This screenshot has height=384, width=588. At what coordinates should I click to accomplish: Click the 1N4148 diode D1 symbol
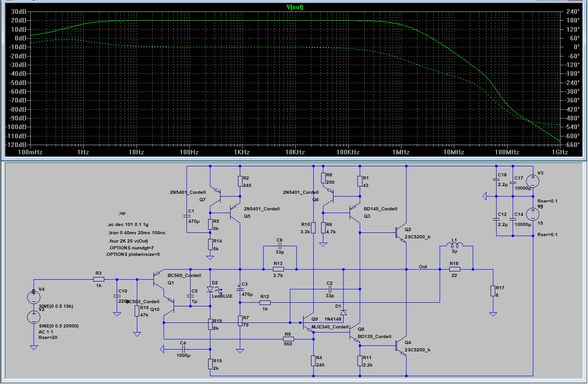pos(343,312)
